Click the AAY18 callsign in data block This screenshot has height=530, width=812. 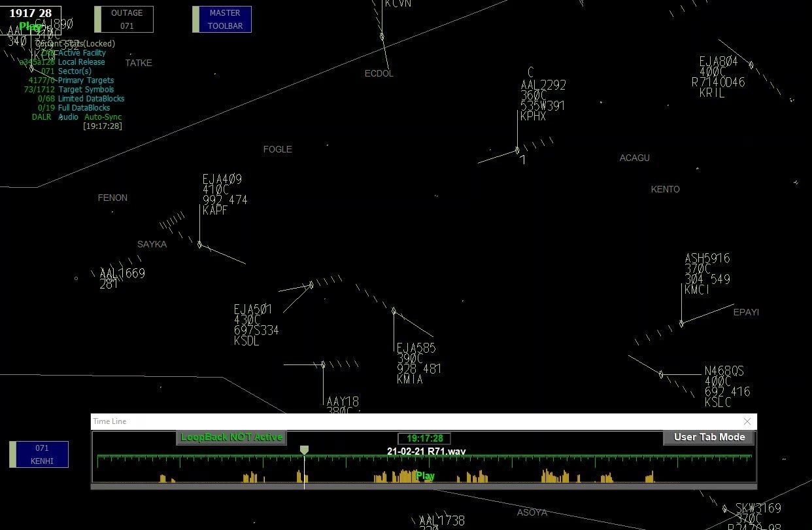tap(343, 401)
